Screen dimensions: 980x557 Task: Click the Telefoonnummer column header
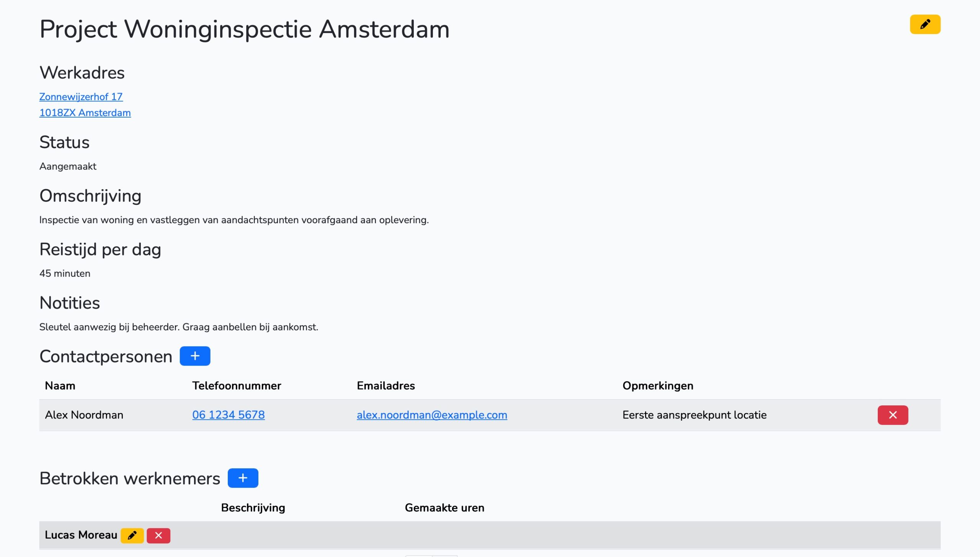(236, 385)
